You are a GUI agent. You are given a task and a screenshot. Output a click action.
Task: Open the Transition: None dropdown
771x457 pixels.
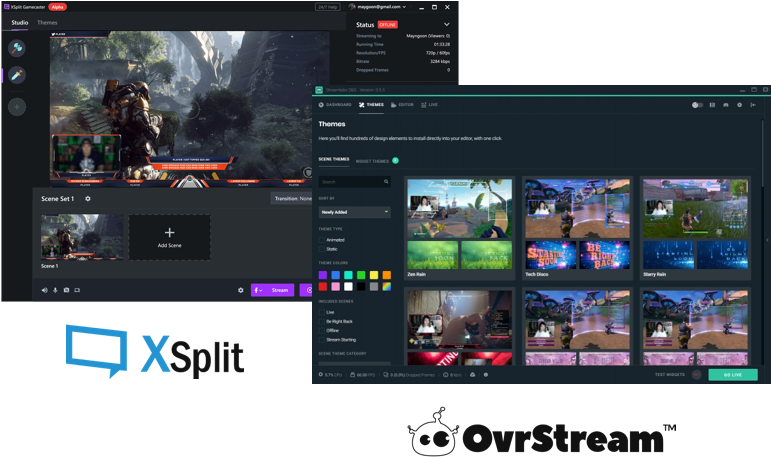coord(292,199)
